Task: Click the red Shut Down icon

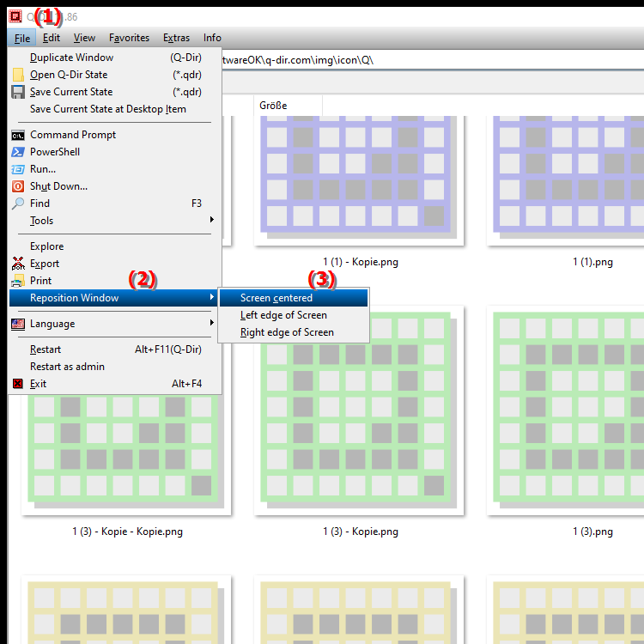Action: pyautogui.click(x=18, y=186)
